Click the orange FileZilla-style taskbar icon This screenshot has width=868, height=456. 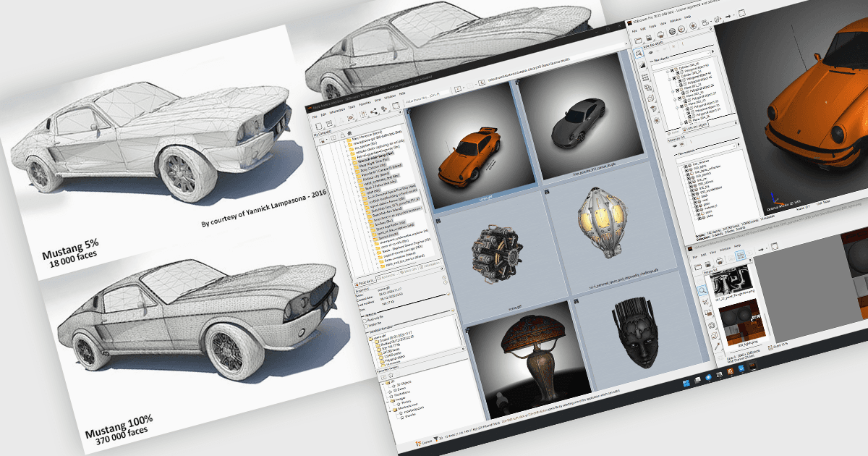point(731,371)
